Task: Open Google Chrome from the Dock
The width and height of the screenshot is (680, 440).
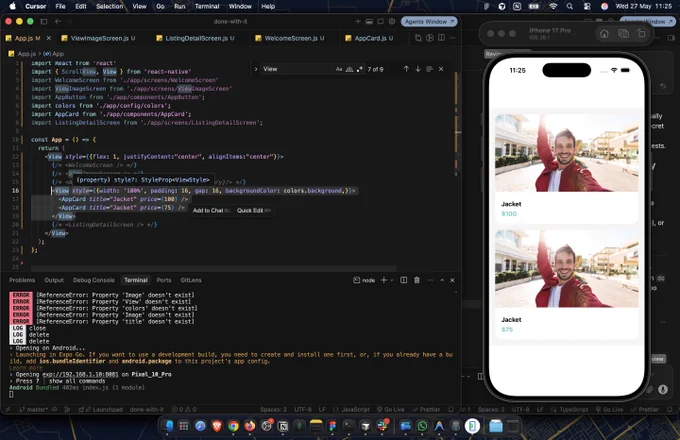Action: click(x=233, y=426)
